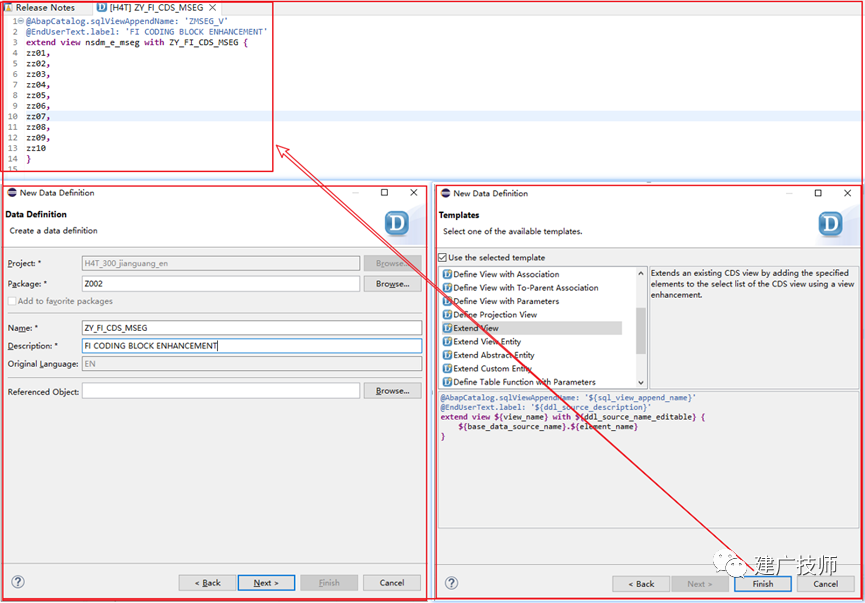Select Define View with Association template
The image size is (865, 603).
[506, 274]
